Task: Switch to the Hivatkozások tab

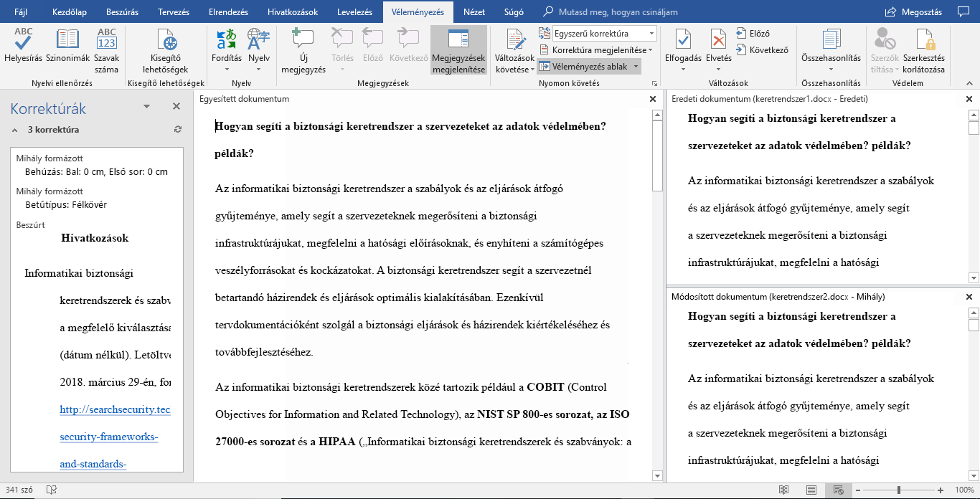Action: click(x=293, y=12)
